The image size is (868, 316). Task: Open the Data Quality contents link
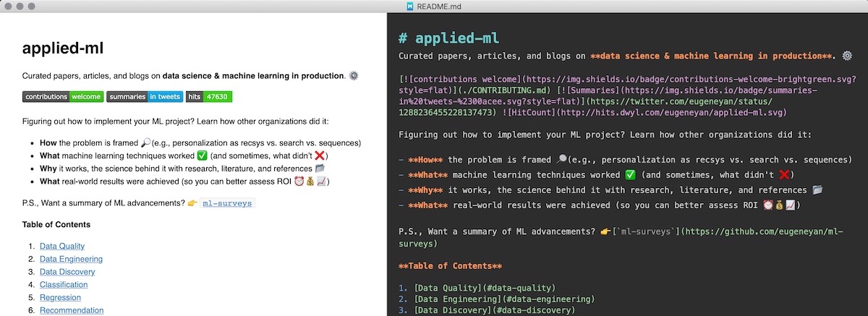(x=62, y=247)
